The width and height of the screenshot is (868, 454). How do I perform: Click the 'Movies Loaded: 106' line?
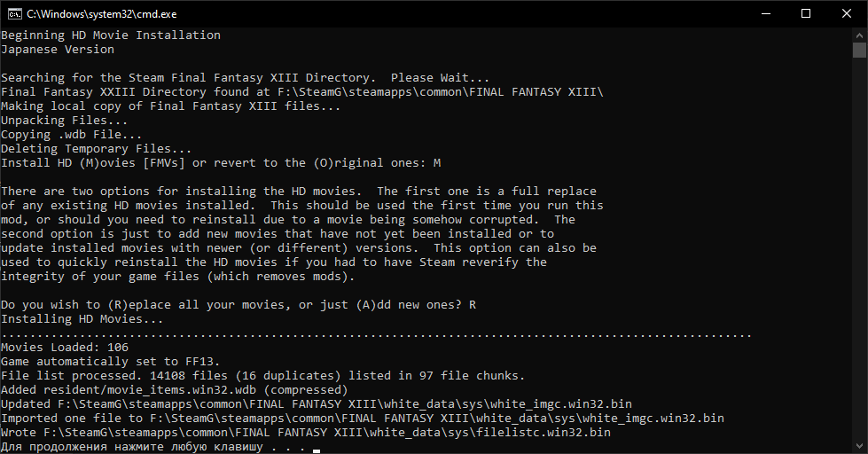click(65, 348)
